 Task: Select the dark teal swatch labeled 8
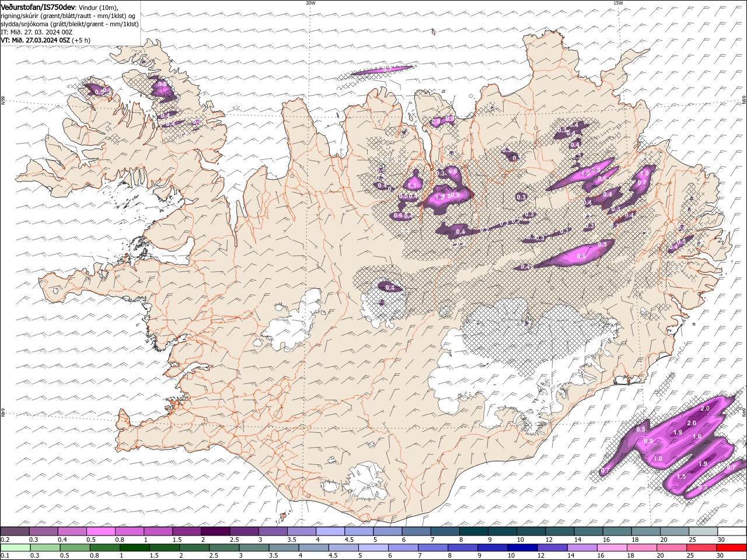pos(474,531)
